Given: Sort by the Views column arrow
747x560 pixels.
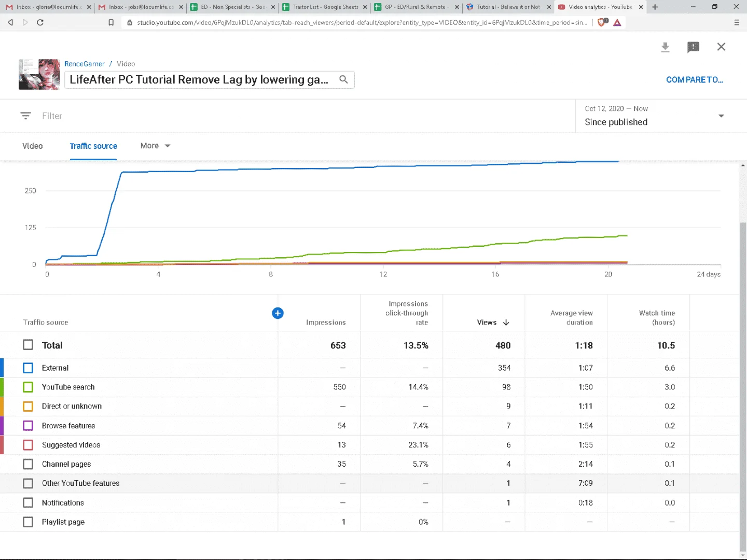Looking at the screenshot, I should (x=506, y=323).
